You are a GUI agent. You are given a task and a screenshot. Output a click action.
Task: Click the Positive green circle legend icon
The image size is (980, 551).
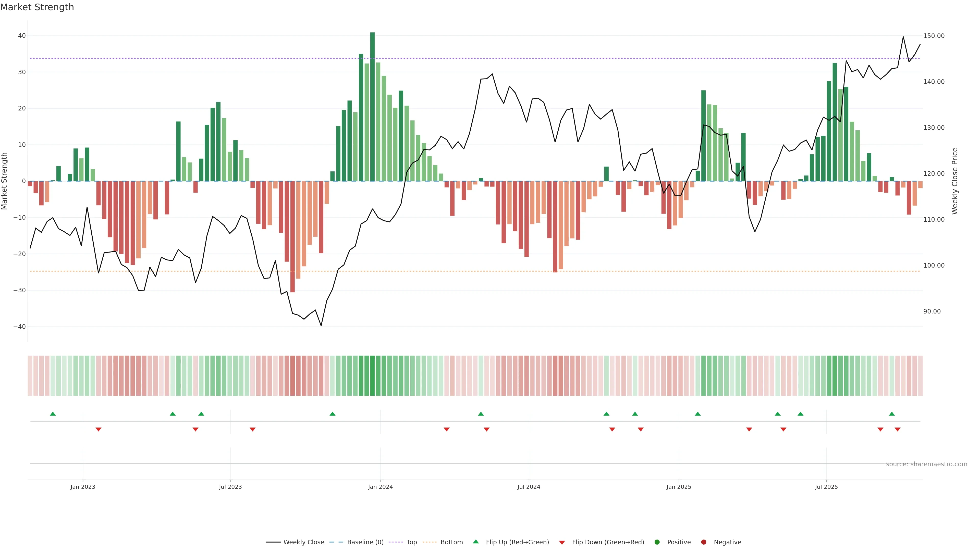coord(657,542)
